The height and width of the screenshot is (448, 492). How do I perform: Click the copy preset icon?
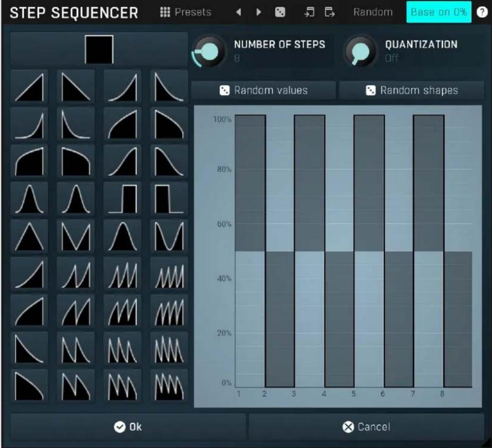point(330,12)
